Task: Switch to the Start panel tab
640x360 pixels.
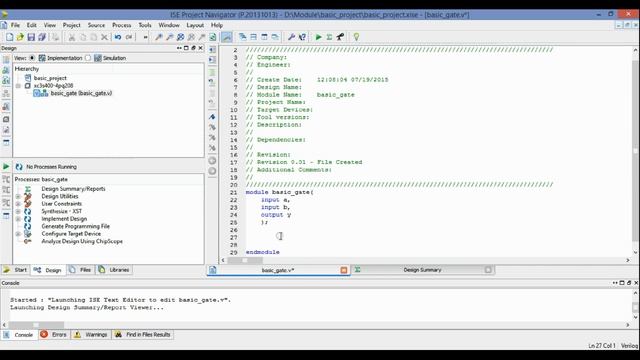Action: 15,270
